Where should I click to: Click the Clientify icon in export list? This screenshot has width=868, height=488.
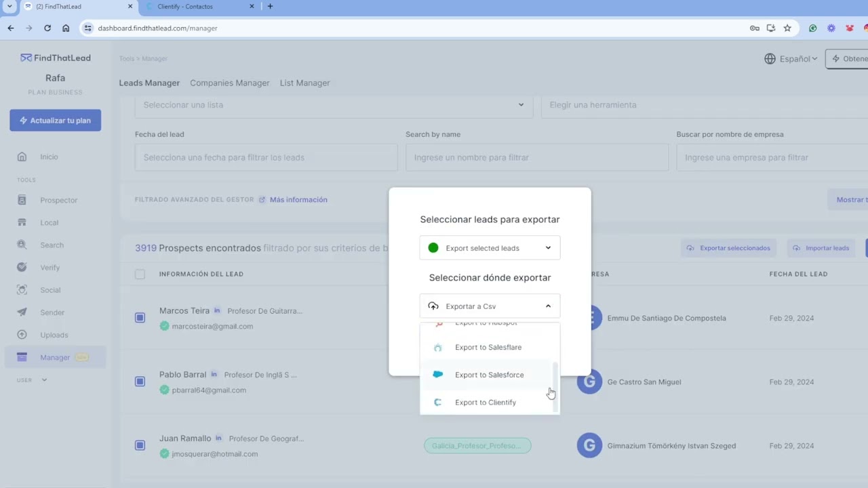(x=438, y=403)
